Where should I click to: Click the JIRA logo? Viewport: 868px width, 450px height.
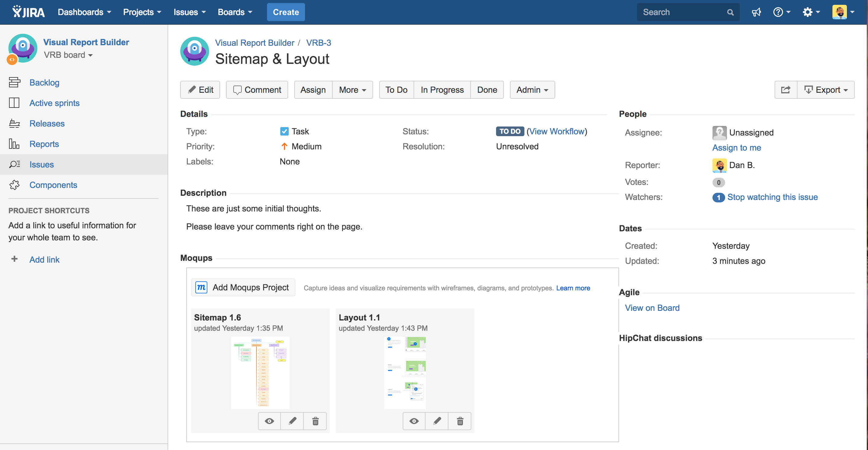[x=28, y=12]
